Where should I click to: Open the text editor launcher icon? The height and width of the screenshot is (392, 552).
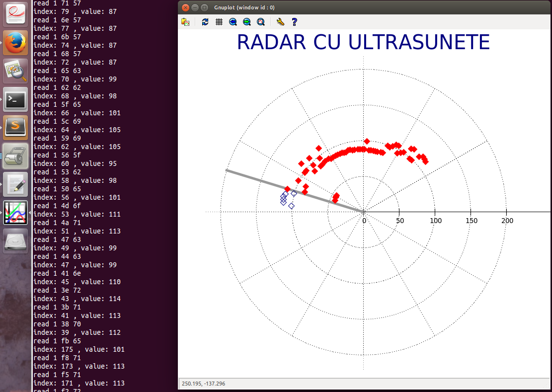(15, 184)
